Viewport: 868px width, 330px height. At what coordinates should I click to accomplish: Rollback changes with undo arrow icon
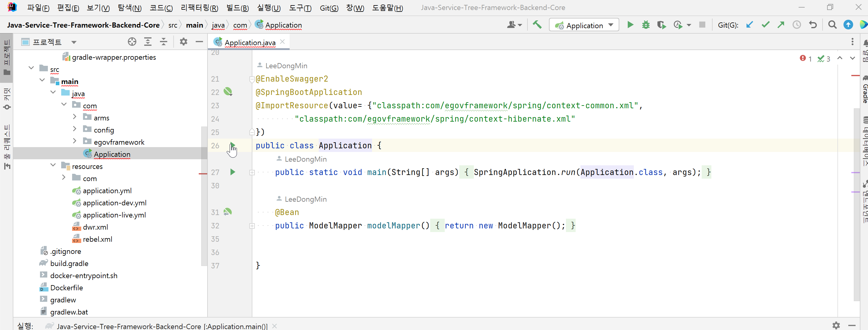813,25
